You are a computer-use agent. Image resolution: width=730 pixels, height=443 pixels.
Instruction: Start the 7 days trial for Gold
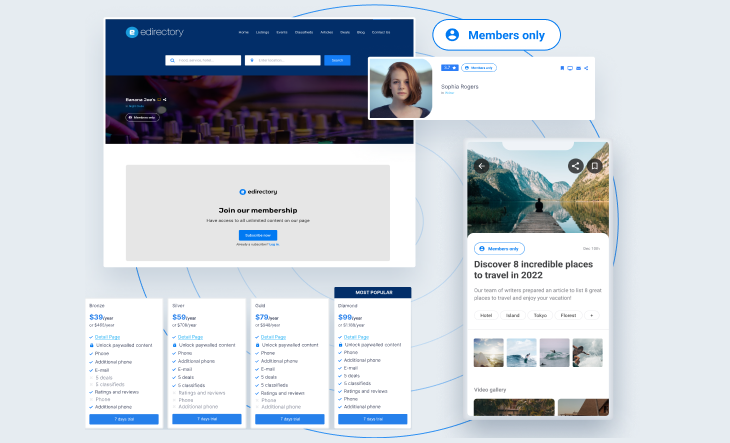click(x=290, y=419)
